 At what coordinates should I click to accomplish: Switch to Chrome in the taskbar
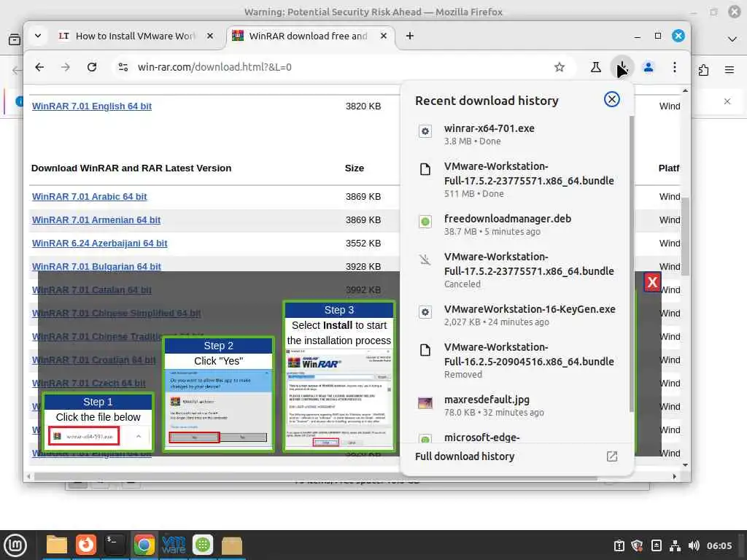[x=144, y=545]
